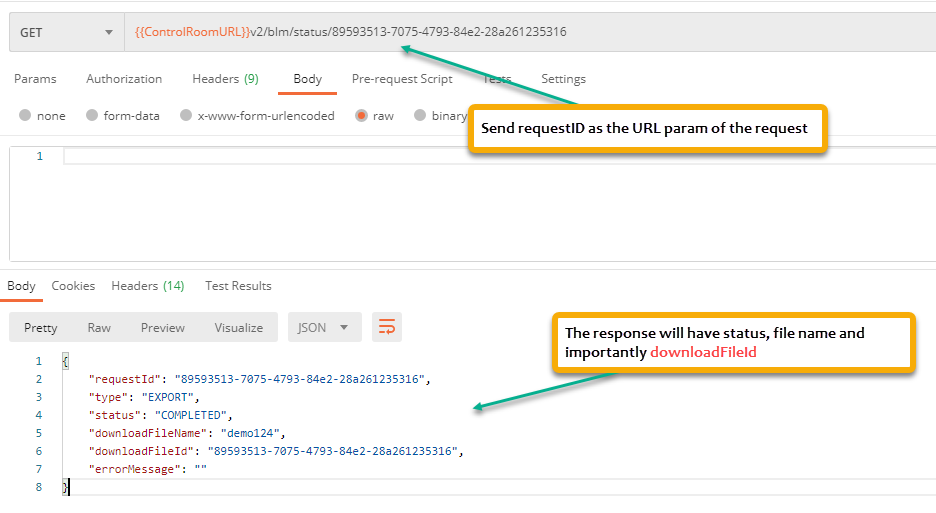This screenshot has width=936, height=513.
Task: Open the response Cookies tab
Action: pos(73,286)
